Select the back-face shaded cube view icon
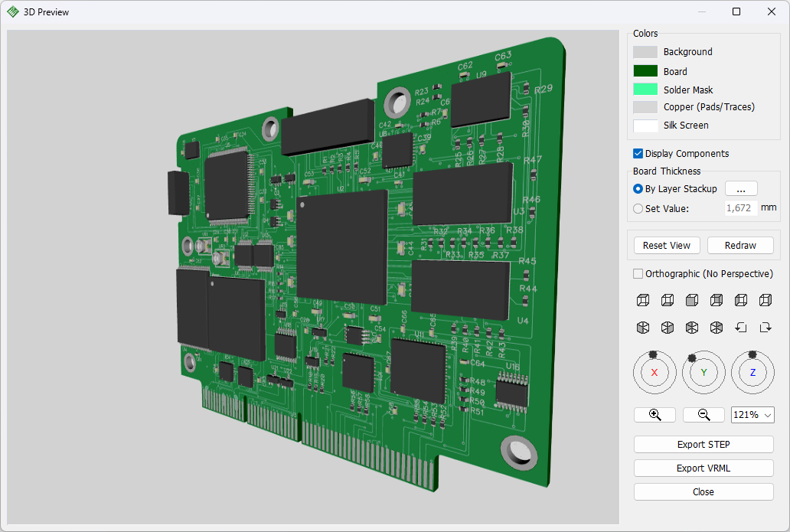 click(717, 300)
